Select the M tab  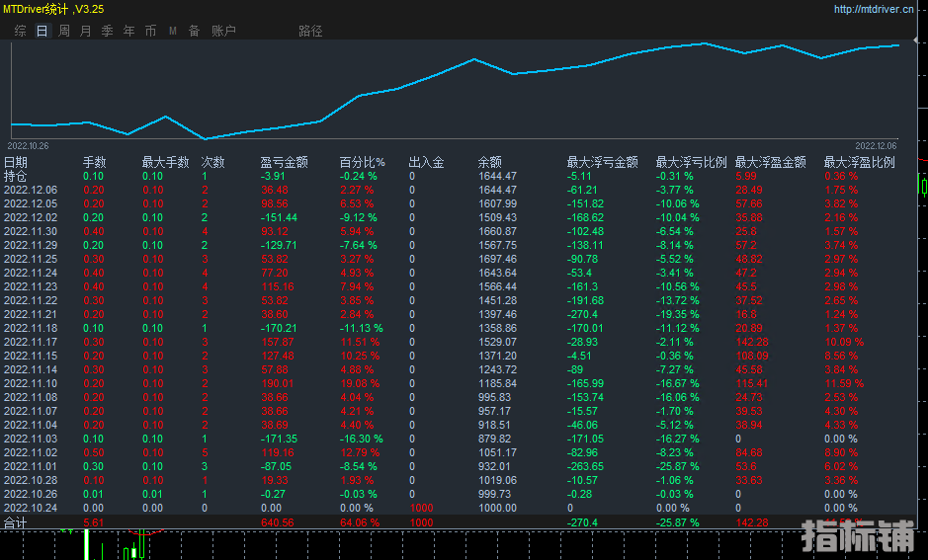(x=173, y=31)
